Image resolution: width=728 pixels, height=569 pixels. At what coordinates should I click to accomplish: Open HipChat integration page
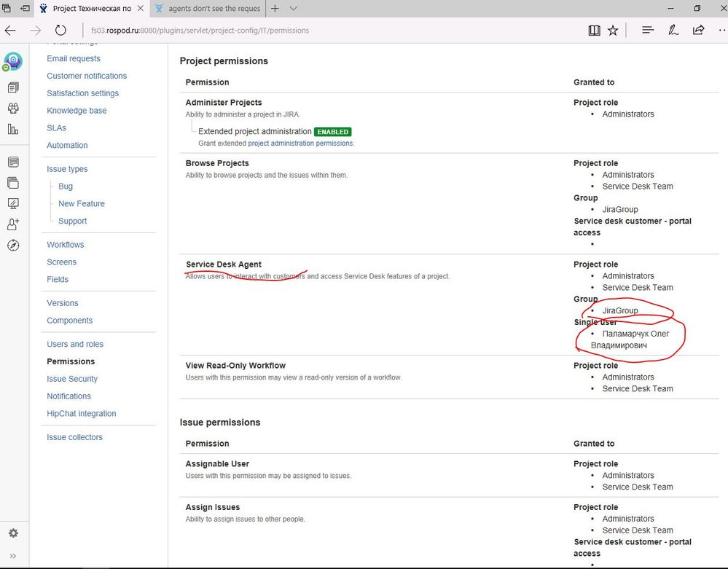(x=82, y=414)
